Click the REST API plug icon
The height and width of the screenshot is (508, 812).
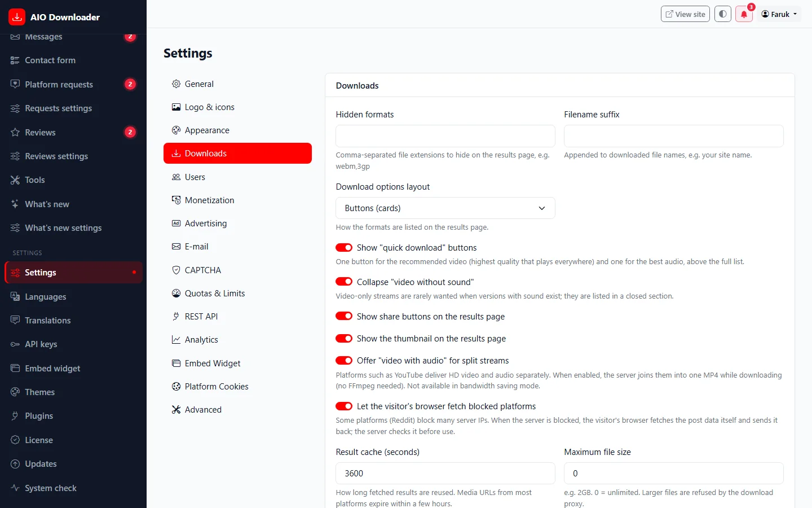176,317
